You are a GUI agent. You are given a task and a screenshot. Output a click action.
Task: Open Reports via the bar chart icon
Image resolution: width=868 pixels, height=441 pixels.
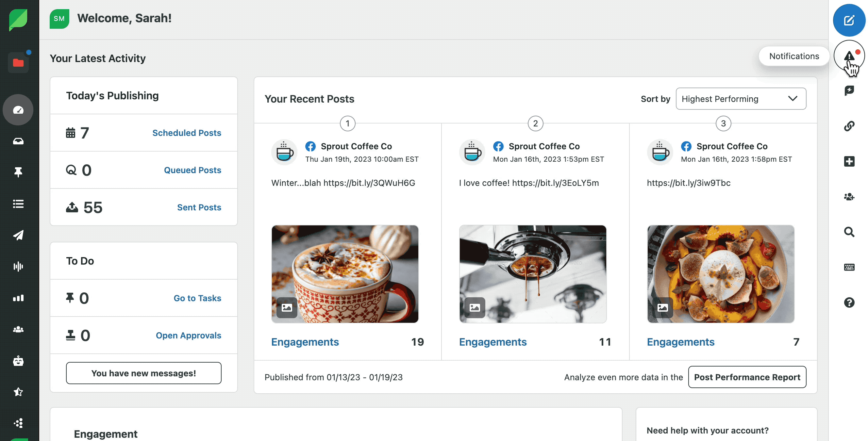tap(18, 298)
